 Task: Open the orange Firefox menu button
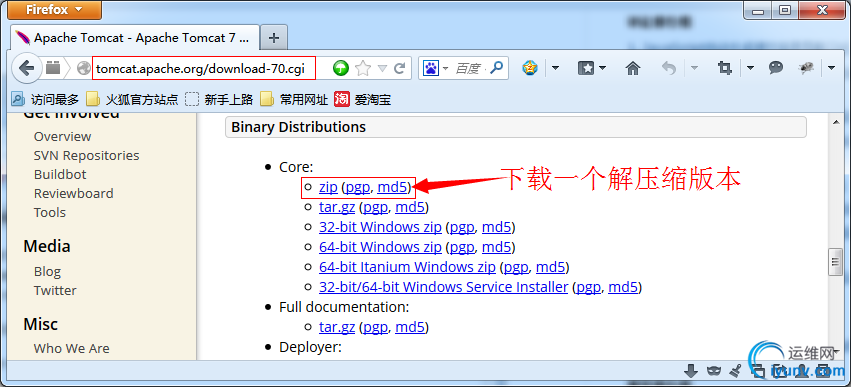coord(54,10)
